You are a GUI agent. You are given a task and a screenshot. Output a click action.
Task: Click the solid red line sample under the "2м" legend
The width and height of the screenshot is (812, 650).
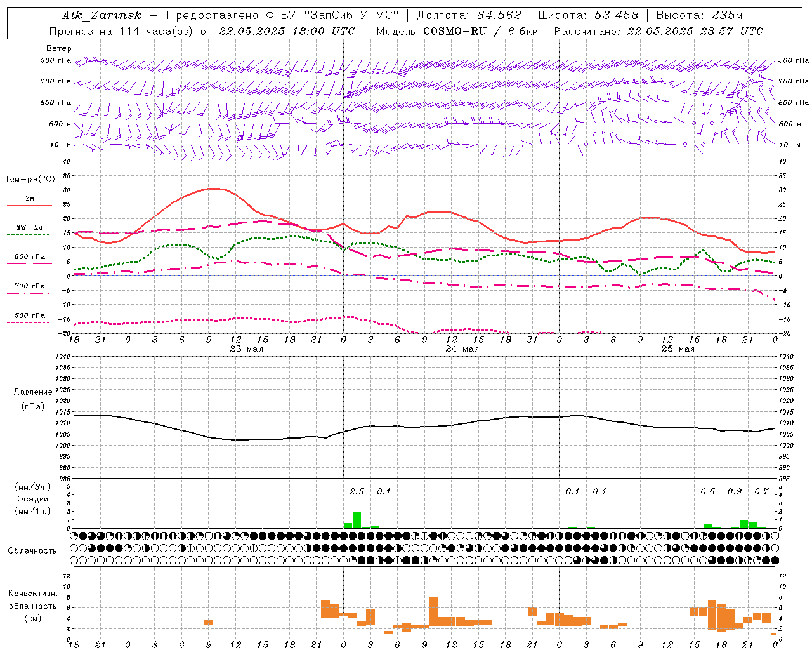(29, 205)
